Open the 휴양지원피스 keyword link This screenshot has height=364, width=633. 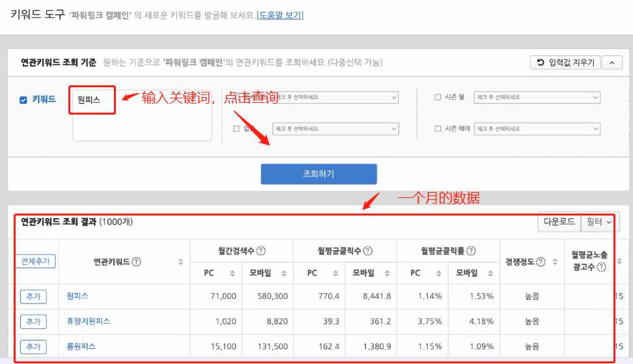89,321
